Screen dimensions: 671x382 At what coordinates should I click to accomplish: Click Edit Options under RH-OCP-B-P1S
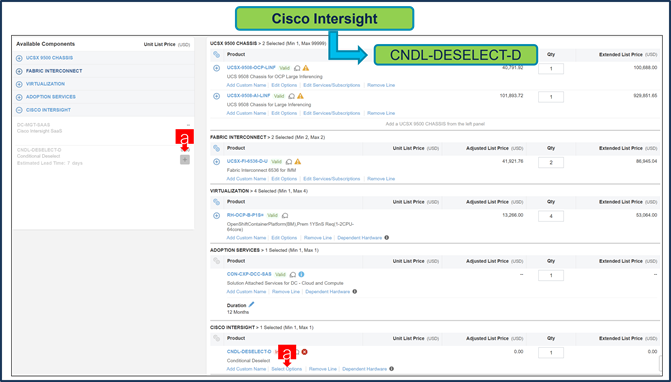284,237
